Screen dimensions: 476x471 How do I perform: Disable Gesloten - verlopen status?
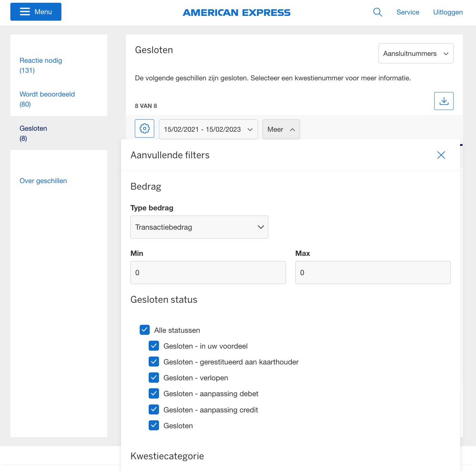[154, 377]
